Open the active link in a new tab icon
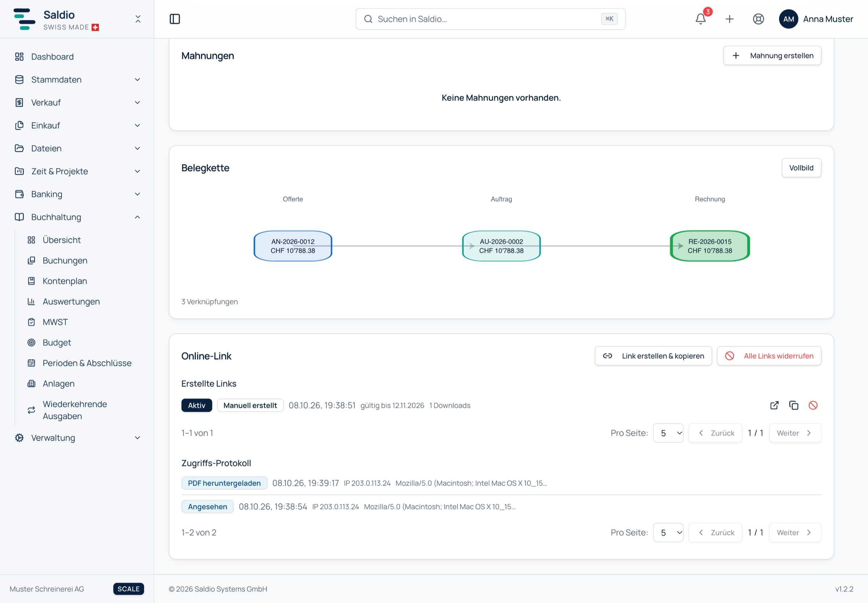This screenshot has height=603, width=868. [x=774, y=405]
